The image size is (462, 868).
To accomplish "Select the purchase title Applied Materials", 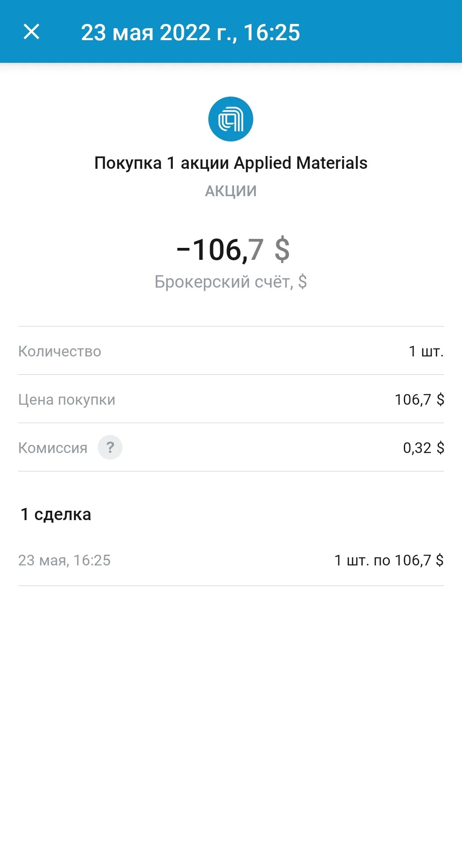I will 300,163.
